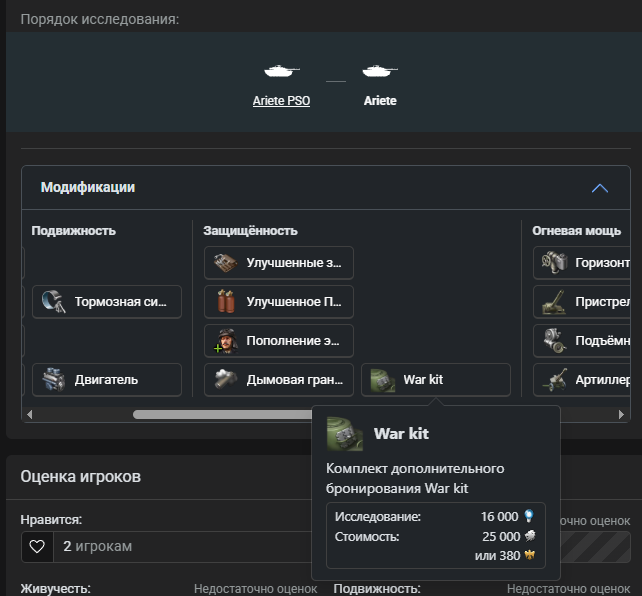Click the Подвижность column heading
This screenshot has width=642, height=596.
[x=74, y=231]
